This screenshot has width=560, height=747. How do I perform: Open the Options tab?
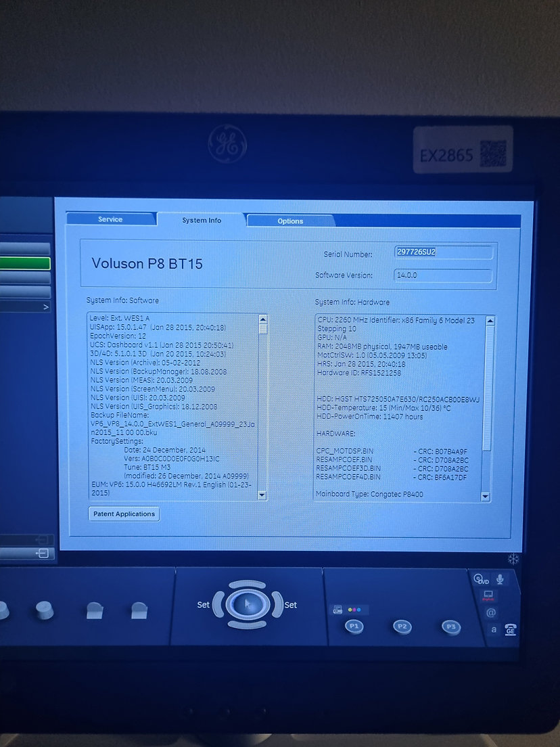coord(290,221)
